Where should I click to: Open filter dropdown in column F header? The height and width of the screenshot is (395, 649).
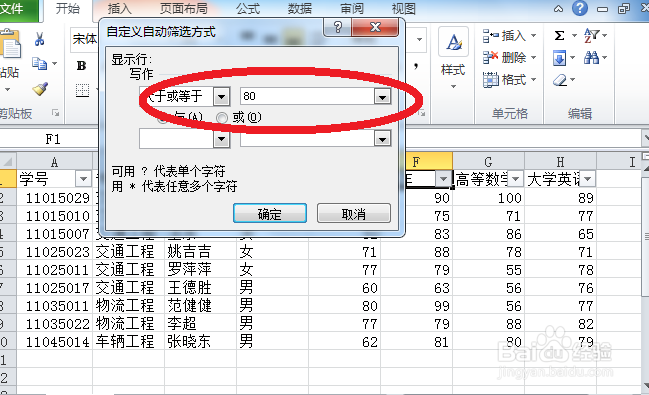tap(443, 179)
